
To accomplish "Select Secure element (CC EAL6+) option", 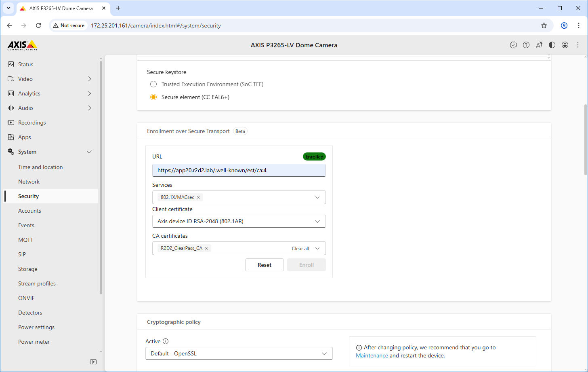I will point(153,97).
